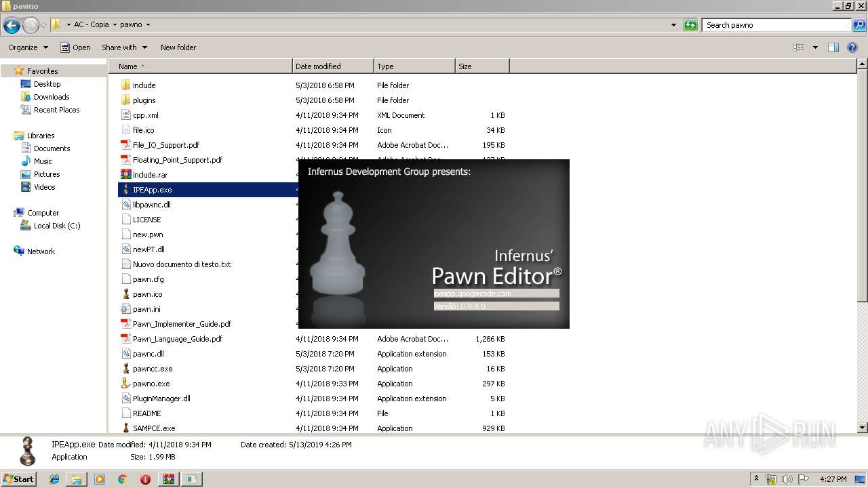Select Pictures library
This screenshot has width=868, height=488.
pyautogui.click(x=47, y=174)
